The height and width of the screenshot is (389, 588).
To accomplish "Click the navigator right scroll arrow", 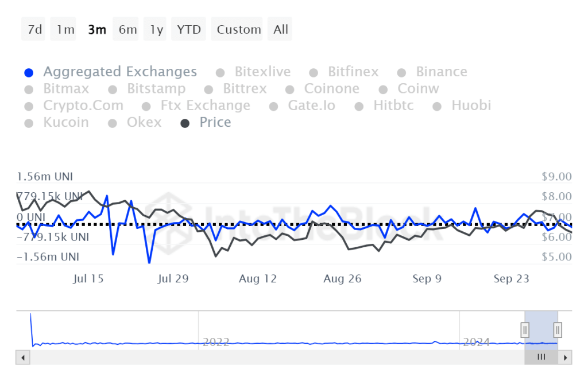I will [565, 357].
